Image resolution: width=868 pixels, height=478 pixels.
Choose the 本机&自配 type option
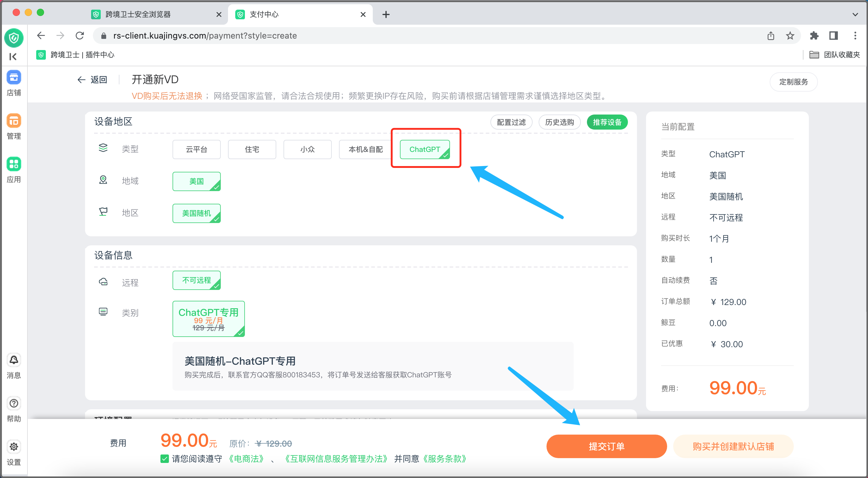click(365, 149)
